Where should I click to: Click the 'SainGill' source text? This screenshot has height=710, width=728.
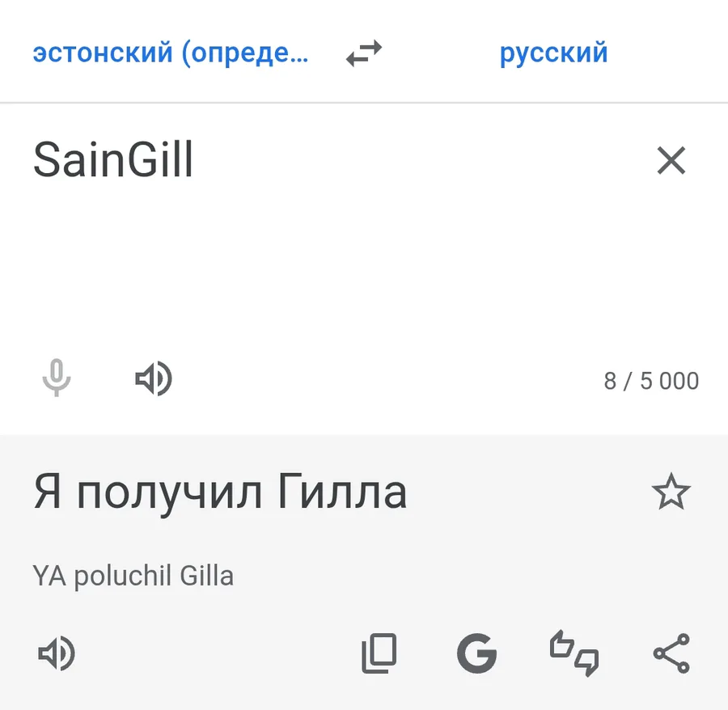point(113,161)
